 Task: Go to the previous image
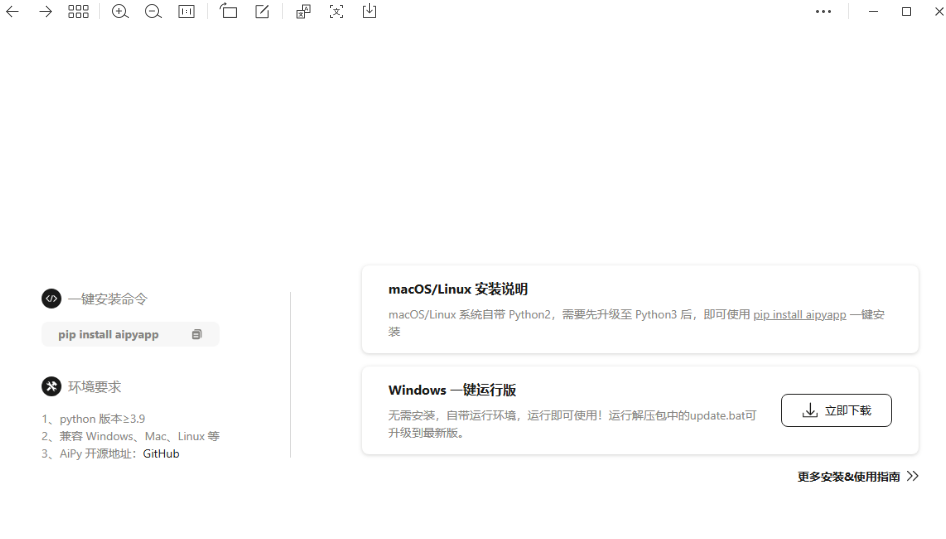[13, 12]
